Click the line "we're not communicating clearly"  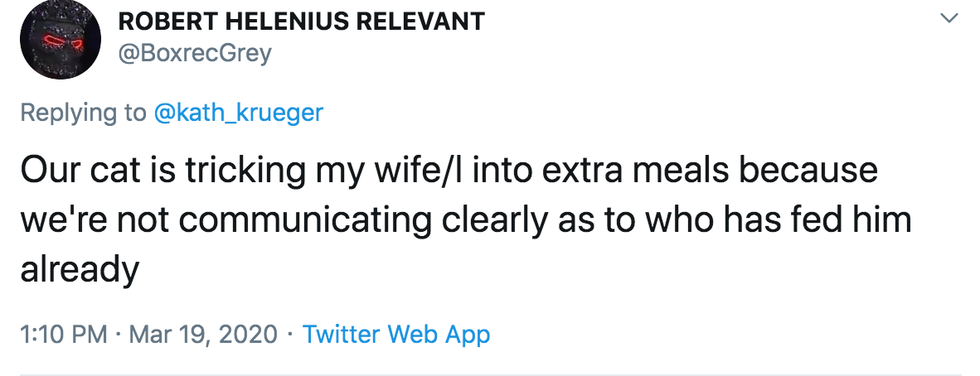(x=466, y=220)
